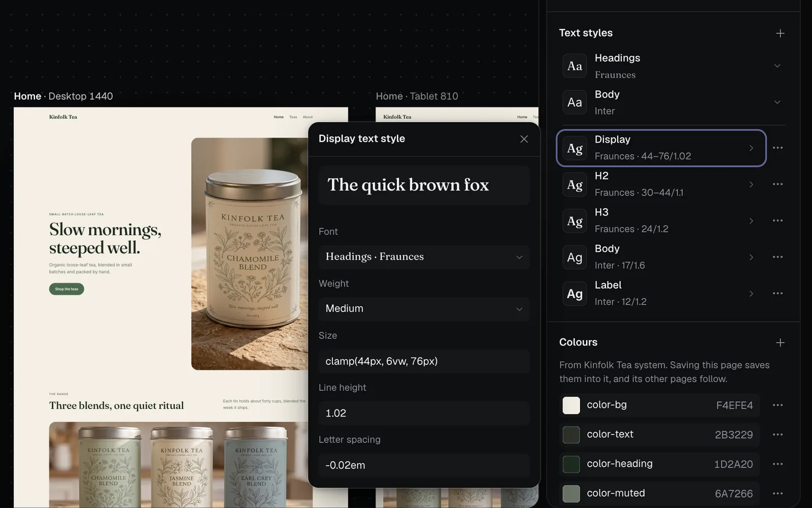
Task: Open more options for color-heading
Action: point(777,464)
